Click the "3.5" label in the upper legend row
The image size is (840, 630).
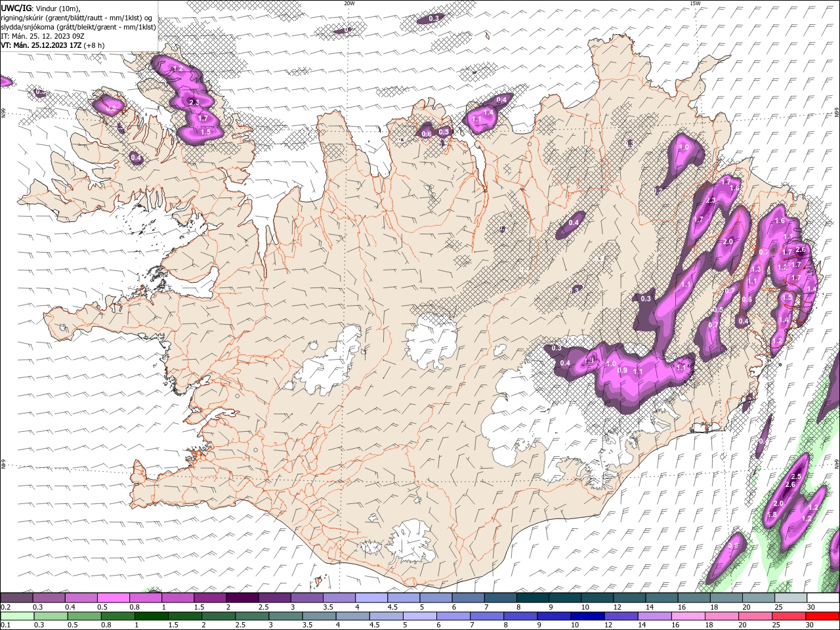[327, 607]
